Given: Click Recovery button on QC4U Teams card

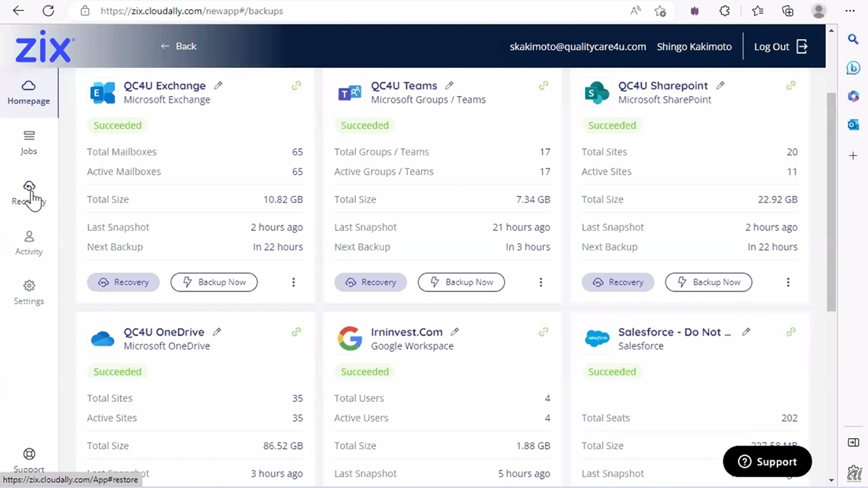Looking at the screenshot, I should tap(370, 282).
